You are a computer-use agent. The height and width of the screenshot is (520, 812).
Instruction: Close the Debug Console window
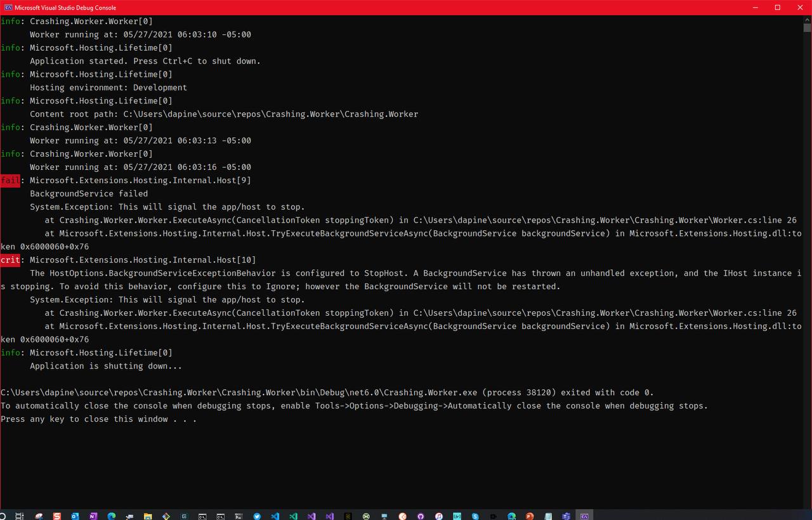pos(799,8)
